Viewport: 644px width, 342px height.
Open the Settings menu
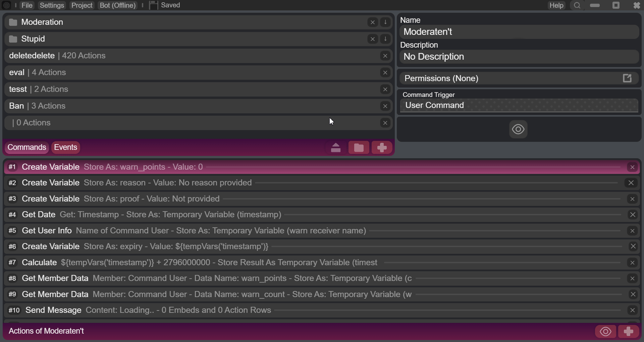(52, 5)
